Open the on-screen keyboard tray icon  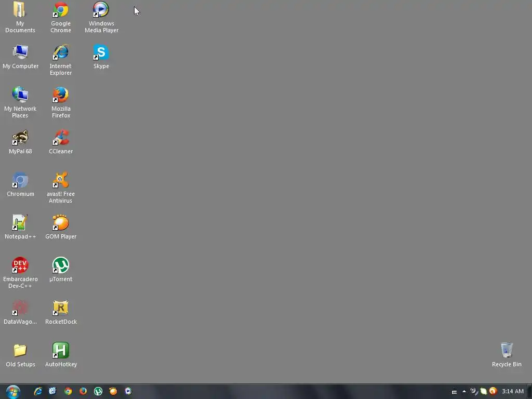coord(454,392)
